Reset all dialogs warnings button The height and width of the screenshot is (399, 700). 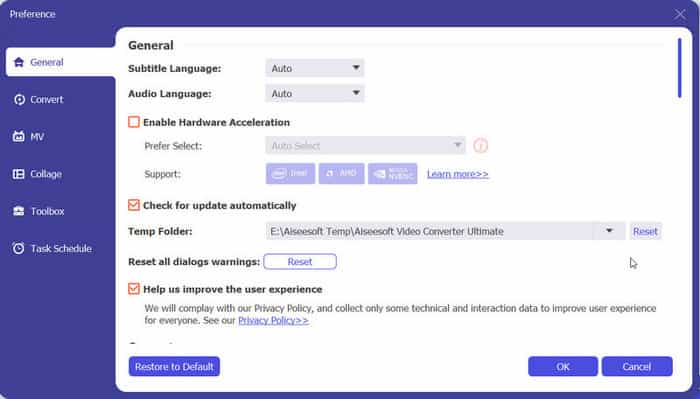300,262
